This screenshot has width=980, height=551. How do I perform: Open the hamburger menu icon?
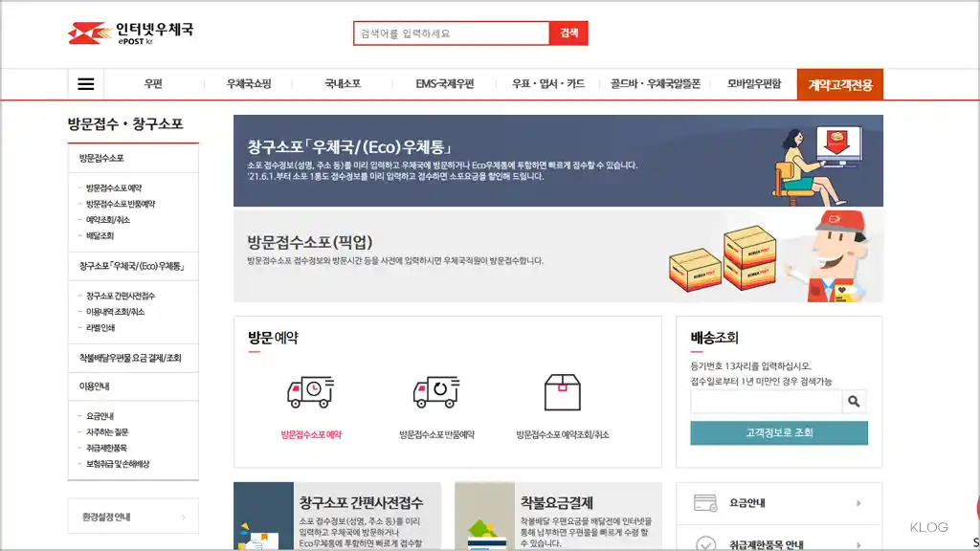point(84,83)
